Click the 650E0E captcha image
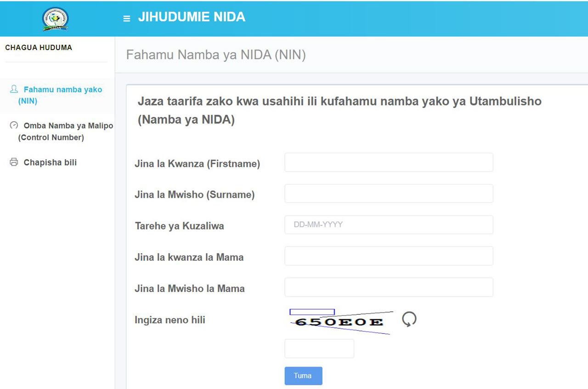This screenshot has width=588, height=389. coord(340,321)
